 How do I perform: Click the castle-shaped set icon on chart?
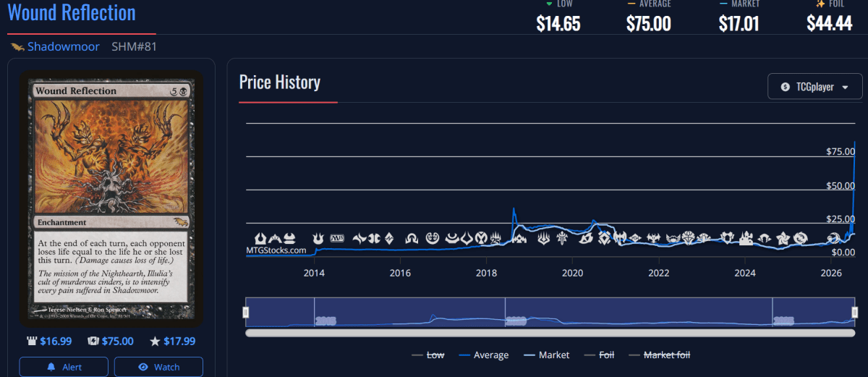pos(746,238)
